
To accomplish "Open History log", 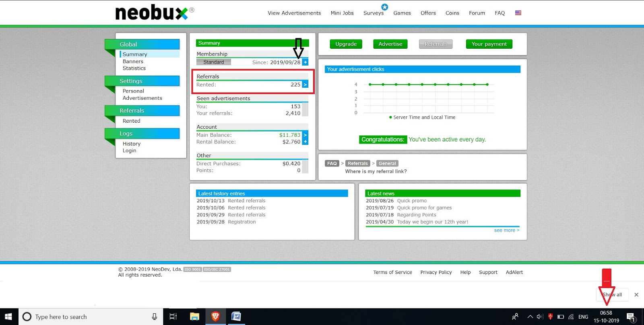I will coord(131,144).
